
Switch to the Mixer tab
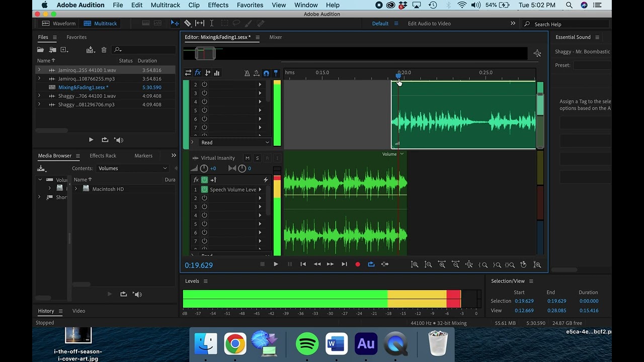(x=275, y=37)
